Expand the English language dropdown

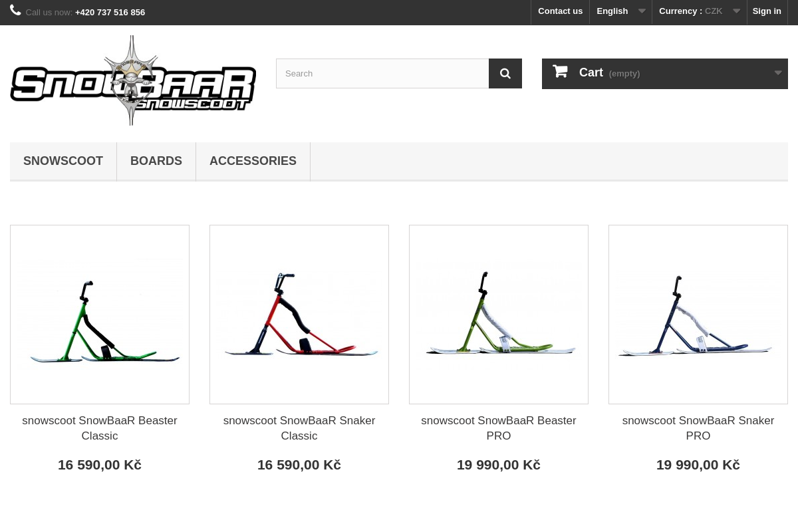(641, 11)
